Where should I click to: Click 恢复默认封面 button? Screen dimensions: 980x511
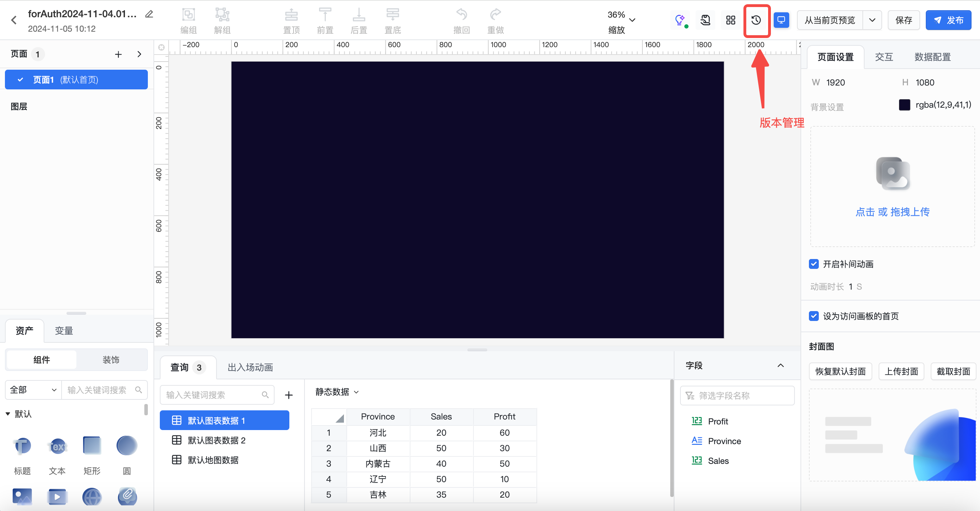click(x=840, y=371)
